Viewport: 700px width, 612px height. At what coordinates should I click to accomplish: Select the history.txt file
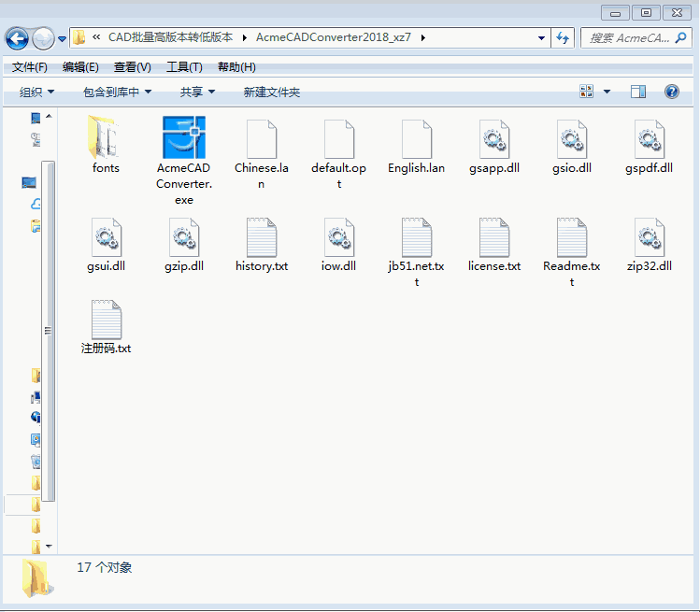(x=262, y=244)
